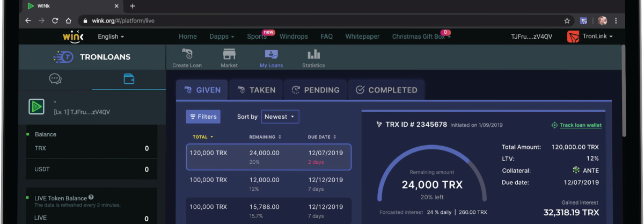Open the Track loan wallet link

click(x=576, y=125)
